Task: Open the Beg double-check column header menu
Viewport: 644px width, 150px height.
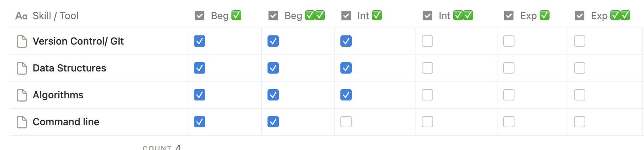Action: point(297,16)
